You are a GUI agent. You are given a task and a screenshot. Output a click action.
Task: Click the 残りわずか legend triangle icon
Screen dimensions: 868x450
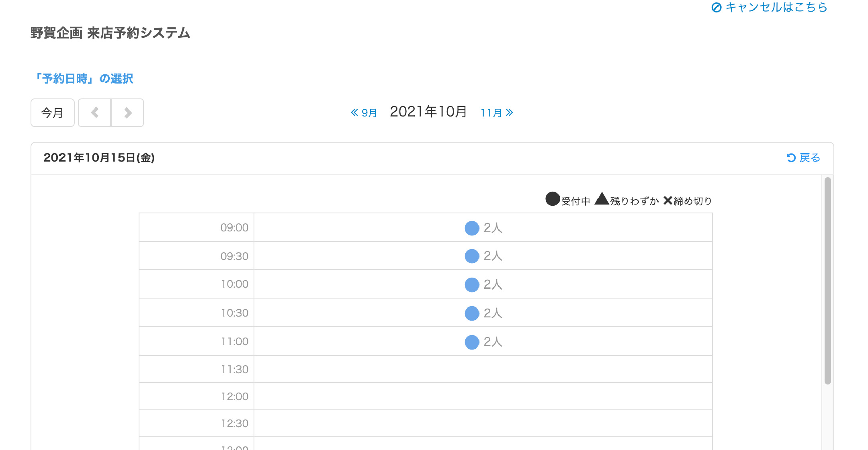[602, 198]
